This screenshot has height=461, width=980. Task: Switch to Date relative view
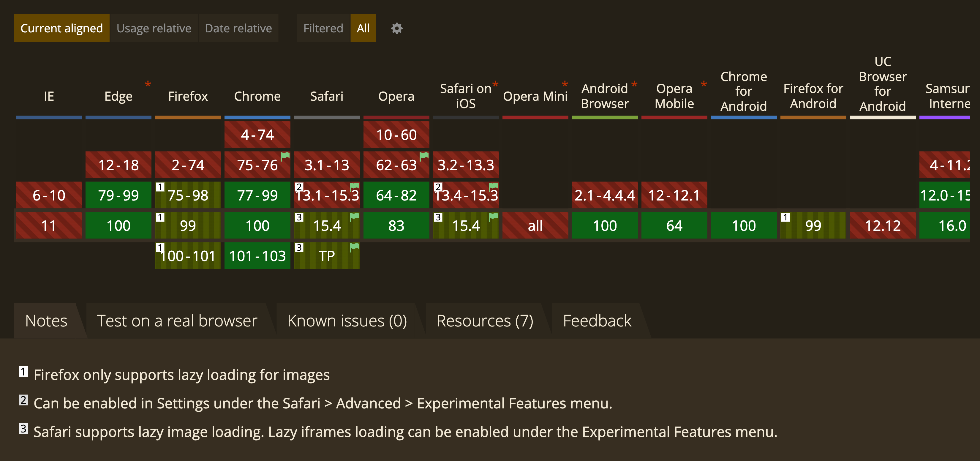coord(238,28)
